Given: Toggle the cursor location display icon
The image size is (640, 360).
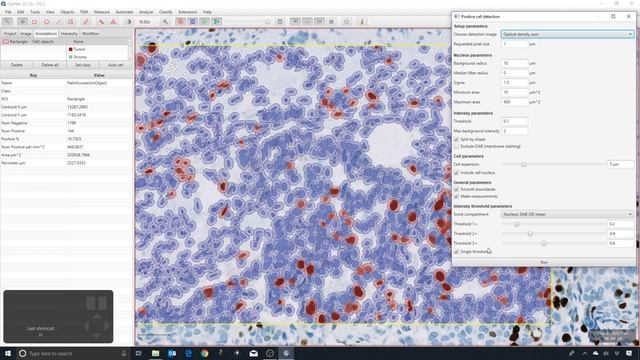Looking at the screenshot, I should point(307,22).
